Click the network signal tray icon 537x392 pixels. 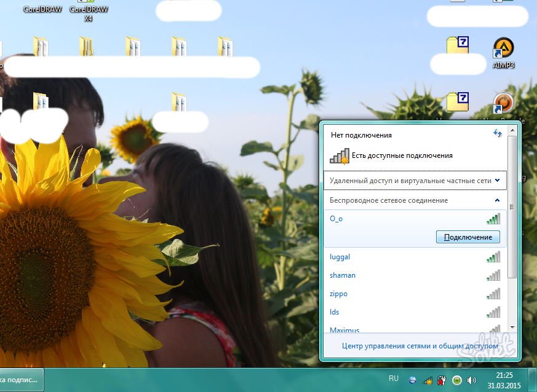pos(427,380)
